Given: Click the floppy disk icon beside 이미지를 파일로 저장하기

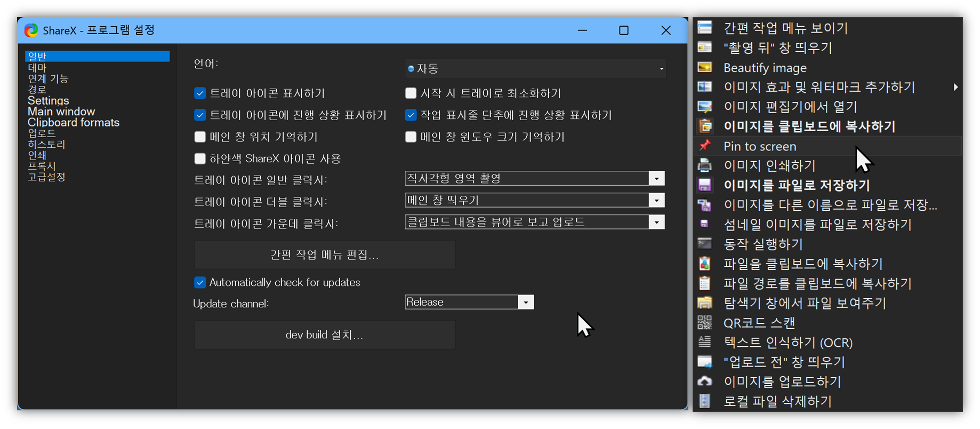Looking at the screenshot, I should coord(705,185).
